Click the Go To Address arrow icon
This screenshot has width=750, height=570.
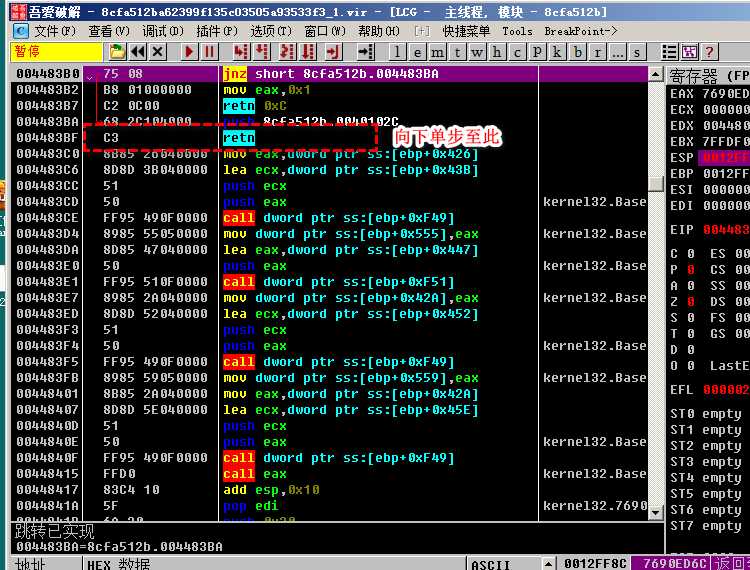[x=366, y=52]
